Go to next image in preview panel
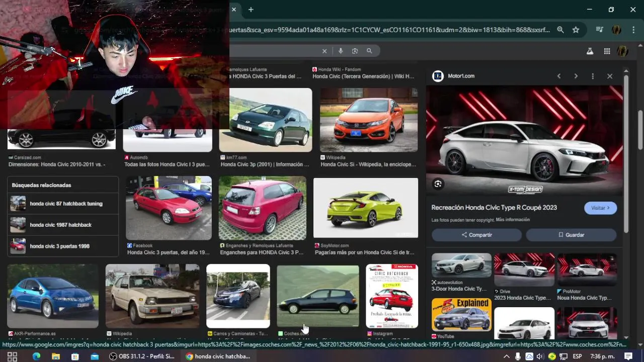Viewport: 644px width, 362px height. [576, 76]
